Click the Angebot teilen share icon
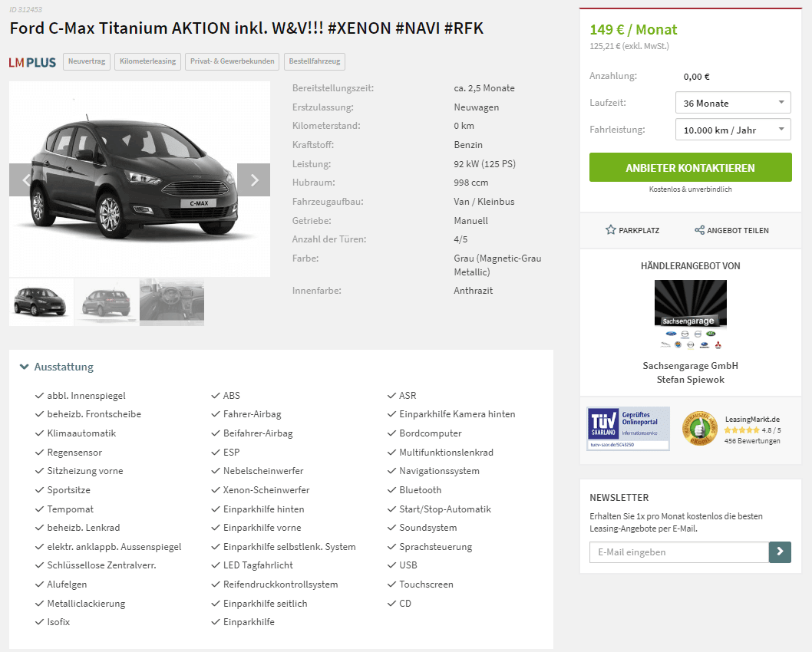Image resolution: width=812 pixels, height=652 pixels. click(x=700, y=230)
